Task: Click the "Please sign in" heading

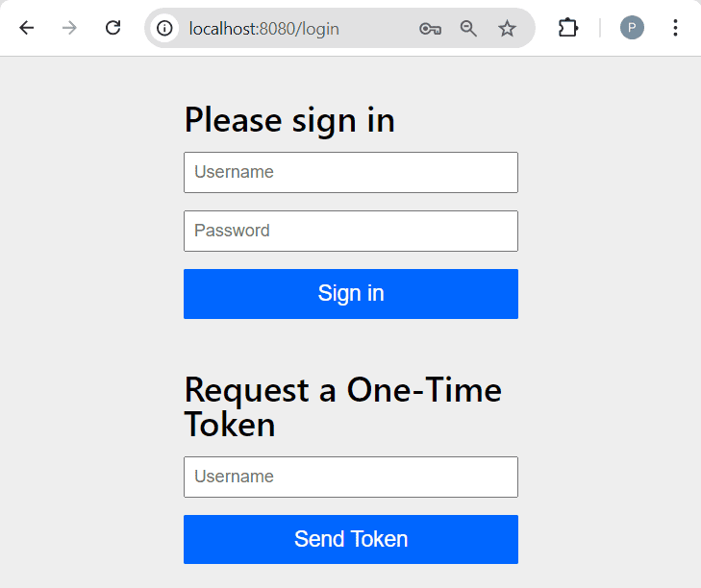Action: [x=289, y=120]
